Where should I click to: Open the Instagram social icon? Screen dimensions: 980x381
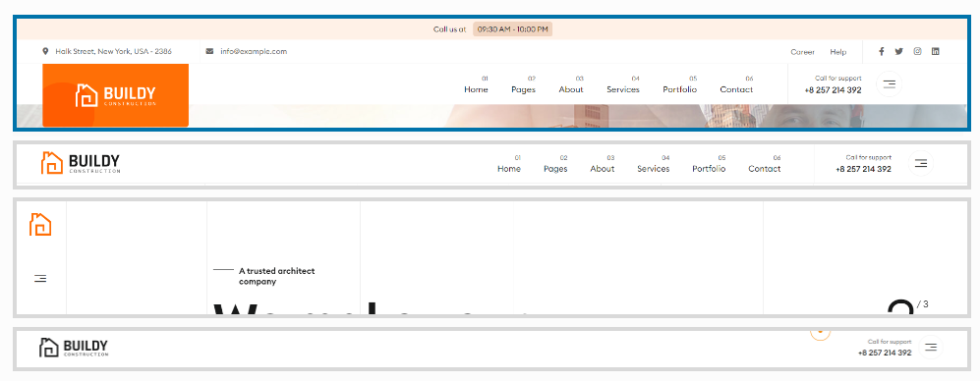point(917,52)
